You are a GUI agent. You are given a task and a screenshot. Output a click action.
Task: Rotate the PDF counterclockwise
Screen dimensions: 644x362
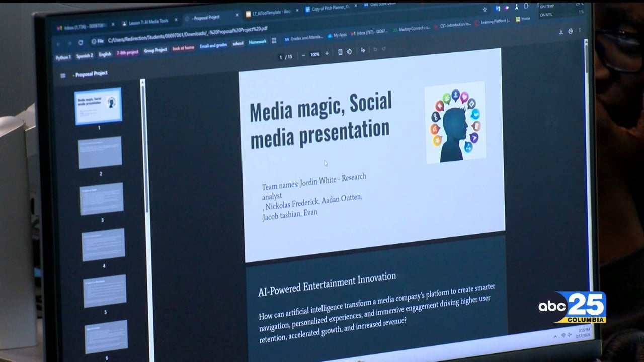coord(349,52)
